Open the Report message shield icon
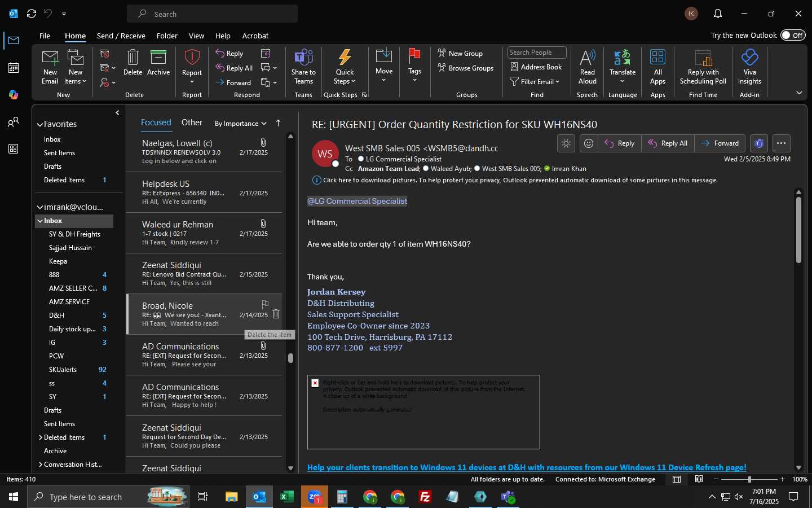The width and height of the screenshot is (812, 508). click(x=192, y=66)
